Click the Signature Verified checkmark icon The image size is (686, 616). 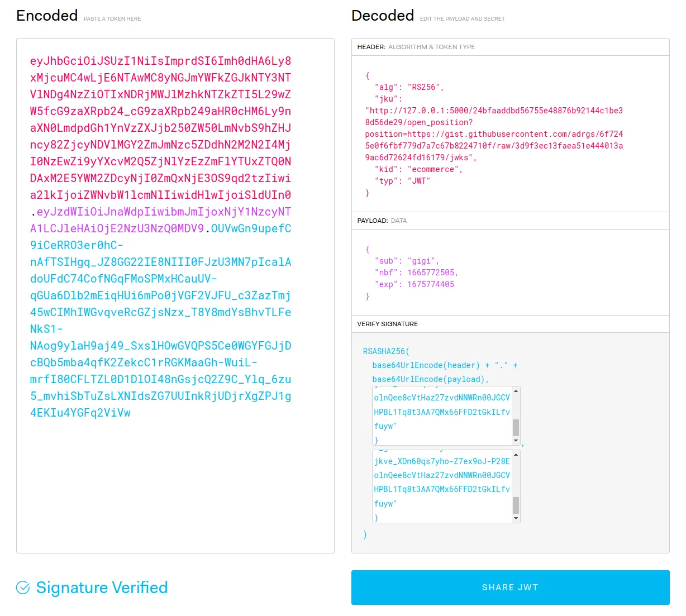pyautogui.click(x=23, y=588)
